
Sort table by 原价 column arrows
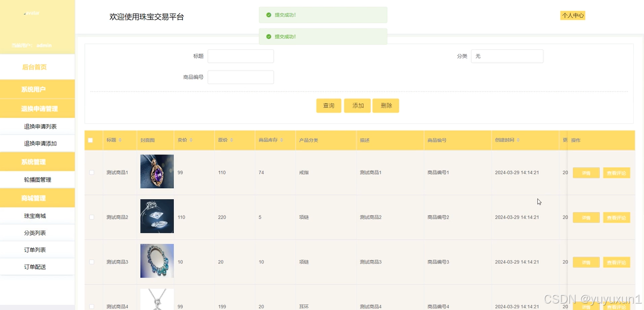pyautogui.click(x=232, y=140)
